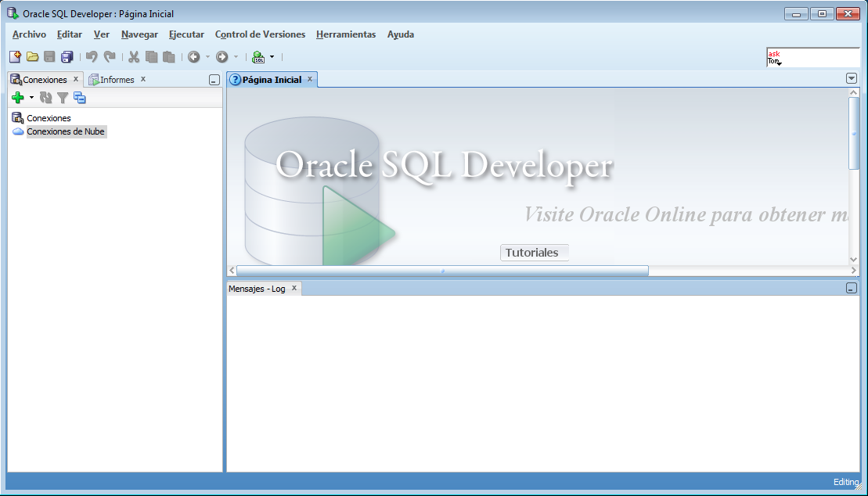Click the Schema Browser icon in Conexiones toolbar
The height and width of the screenshot is (496, 868).
[80, 98]
